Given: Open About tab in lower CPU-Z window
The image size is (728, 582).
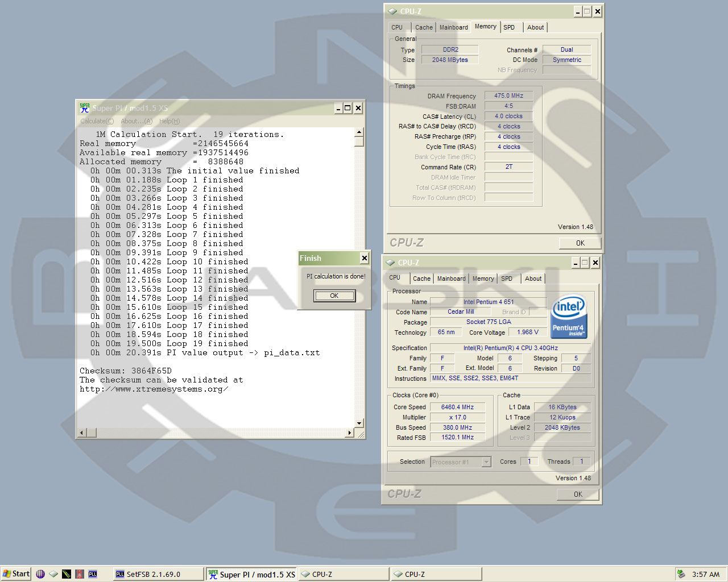Looking at the screenshot, I should 533,278.
